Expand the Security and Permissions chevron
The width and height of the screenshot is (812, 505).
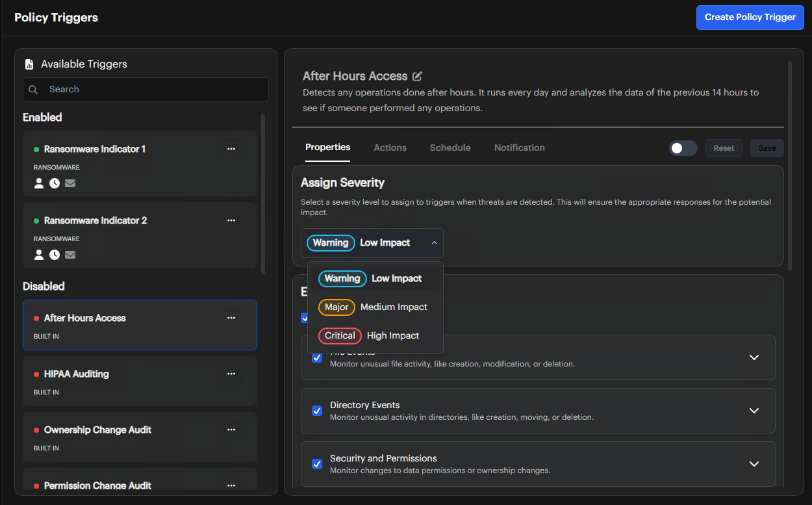[754, 464]
